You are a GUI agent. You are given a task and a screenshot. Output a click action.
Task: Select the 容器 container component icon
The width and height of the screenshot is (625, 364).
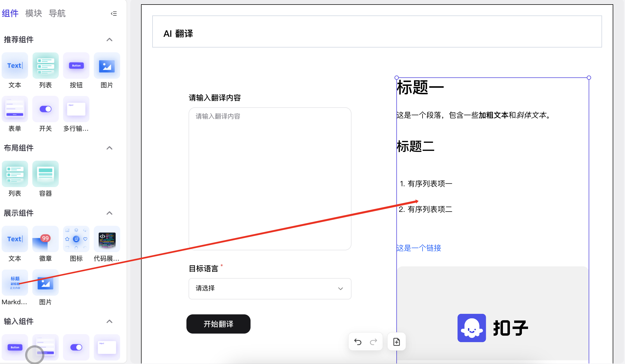point(45,174)
